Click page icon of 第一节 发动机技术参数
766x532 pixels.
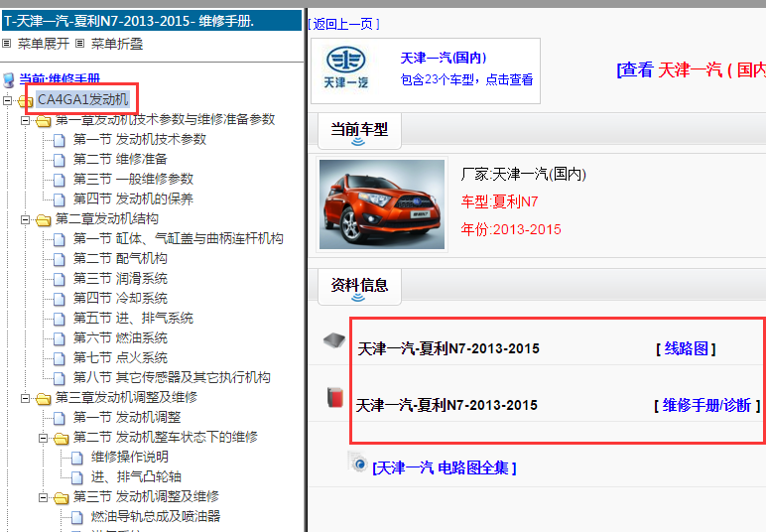pos(60,140)
